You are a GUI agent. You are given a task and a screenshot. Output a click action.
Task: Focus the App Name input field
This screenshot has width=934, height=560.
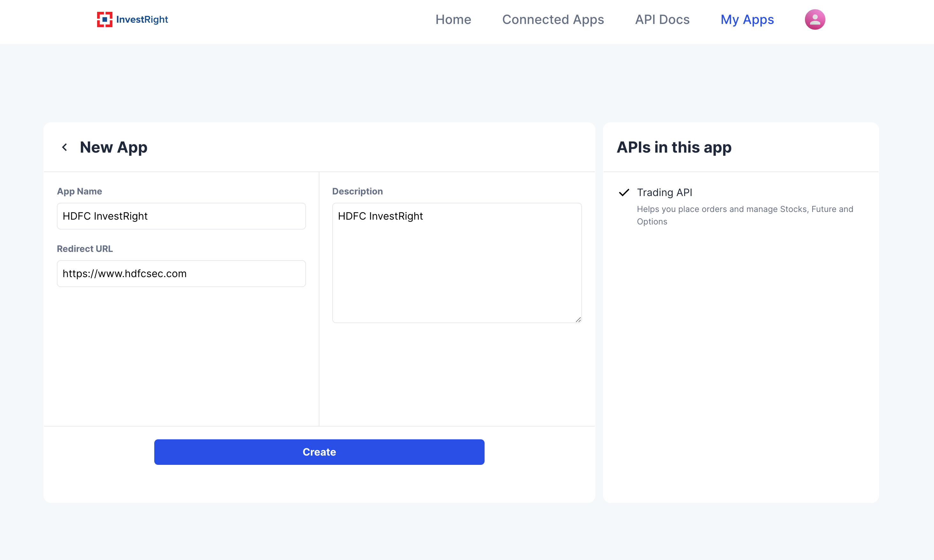point(181,216)
